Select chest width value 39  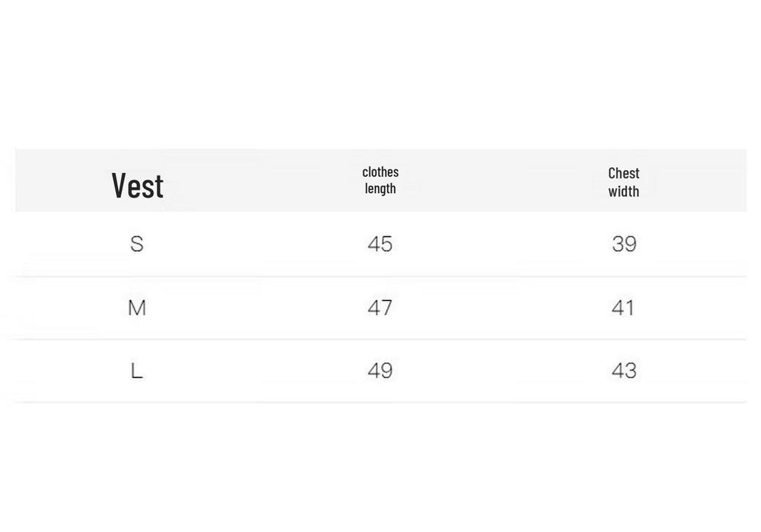pyautogui.click(x=624, y=244)
